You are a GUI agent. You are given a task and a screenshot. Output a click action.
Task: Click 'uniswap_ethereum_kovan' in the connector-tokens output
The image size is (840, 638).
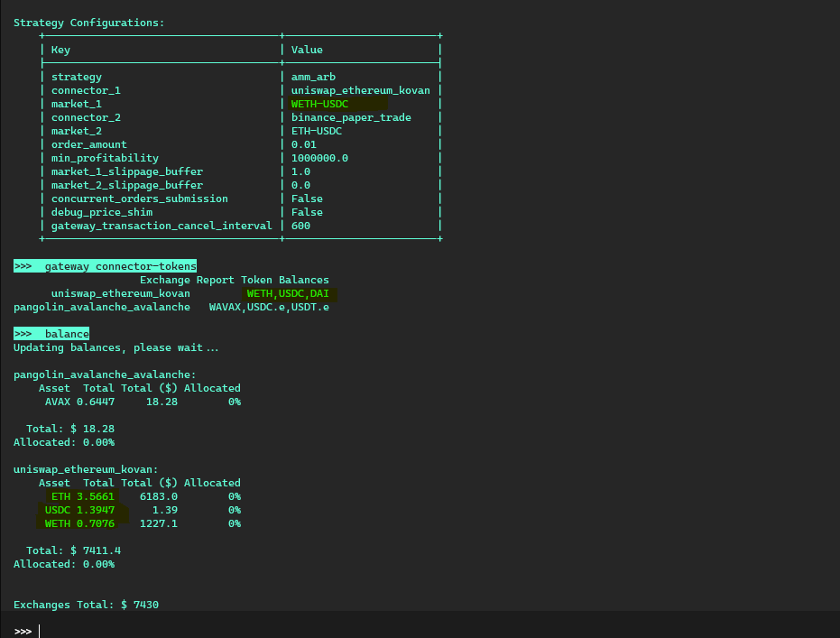121,293
